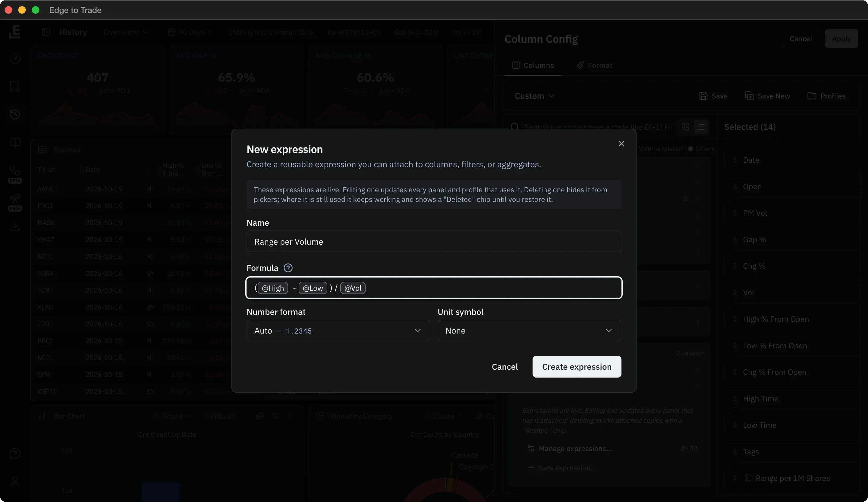The height and width of the screenshot is (502, 868).
Task: Close the New expression dialog
Action: 621,144
